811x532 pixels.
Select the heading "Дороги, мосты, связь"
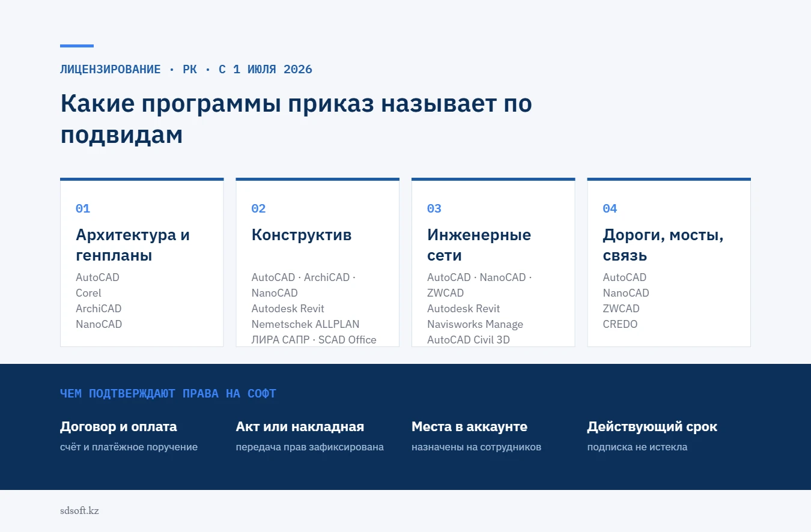(663, 245)
